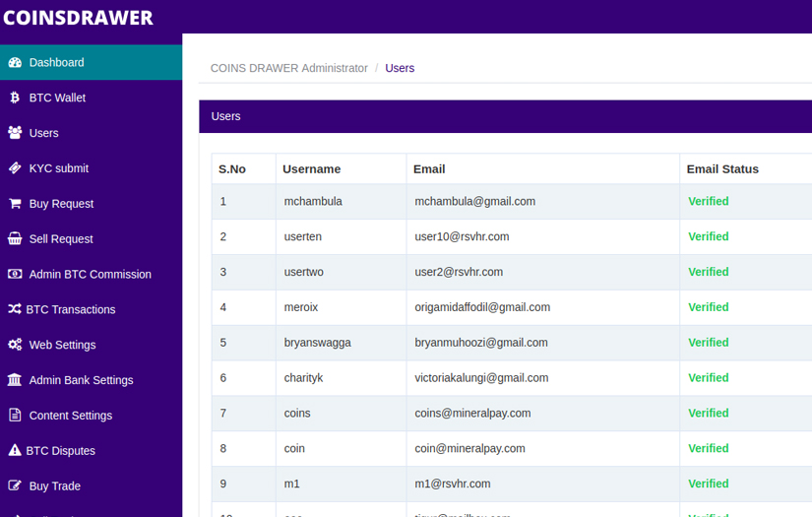Click username coin in row 8

294,448
